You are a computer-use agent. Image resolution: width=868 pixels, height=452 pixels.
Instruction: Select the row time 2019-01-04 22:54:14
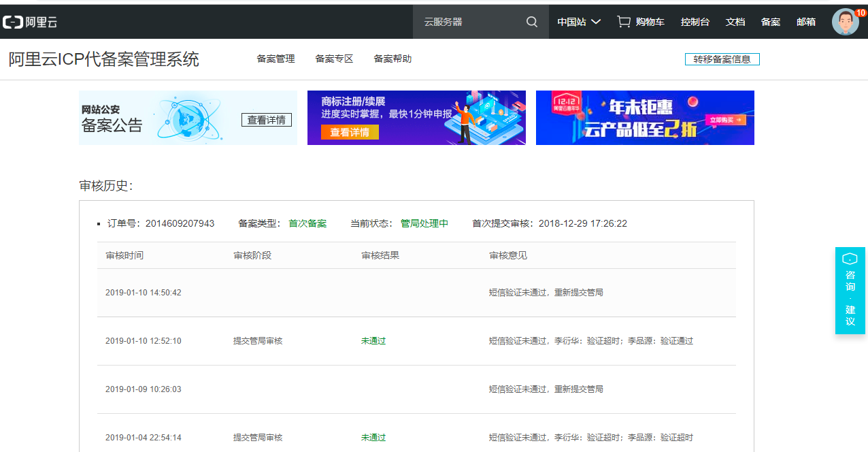(x=144, y=438)
